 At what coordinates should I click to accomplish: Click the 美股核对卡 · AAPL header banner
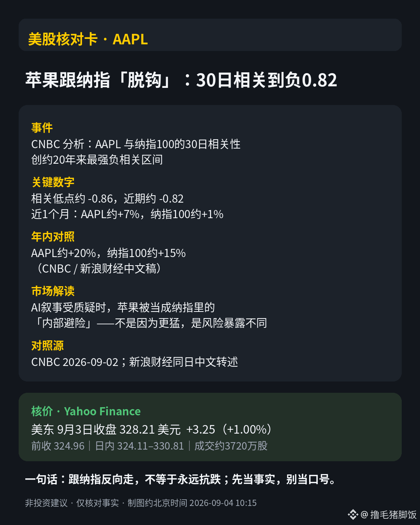[x=210, y=35]
